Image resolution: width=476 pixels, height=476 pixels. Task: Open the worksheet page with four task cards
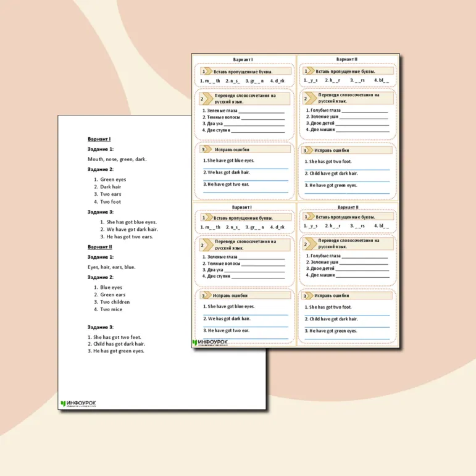[296, 201]
